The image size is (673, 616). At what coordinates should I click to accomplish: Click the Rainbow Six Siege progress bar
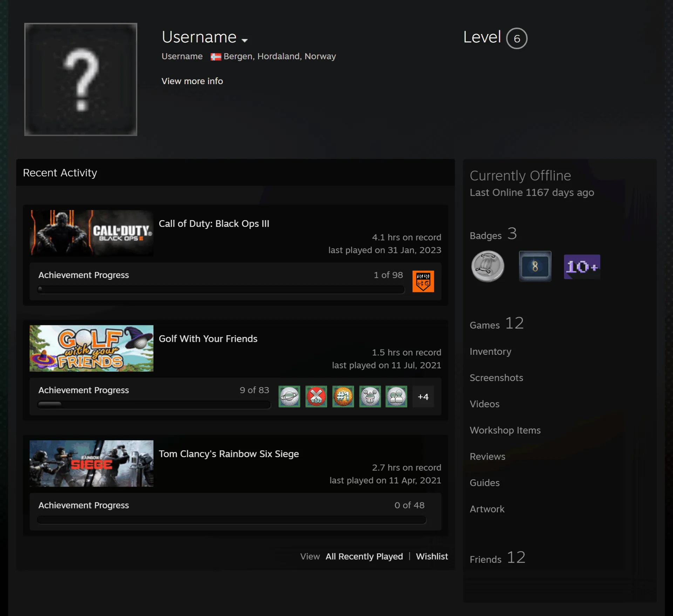point(231,520)
